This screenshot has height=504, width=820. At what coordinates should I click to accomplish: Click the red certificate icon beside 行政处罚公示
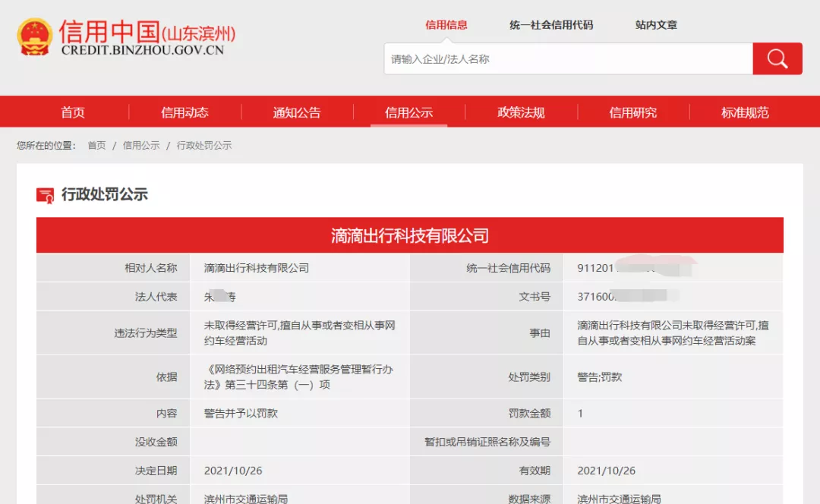45,195
